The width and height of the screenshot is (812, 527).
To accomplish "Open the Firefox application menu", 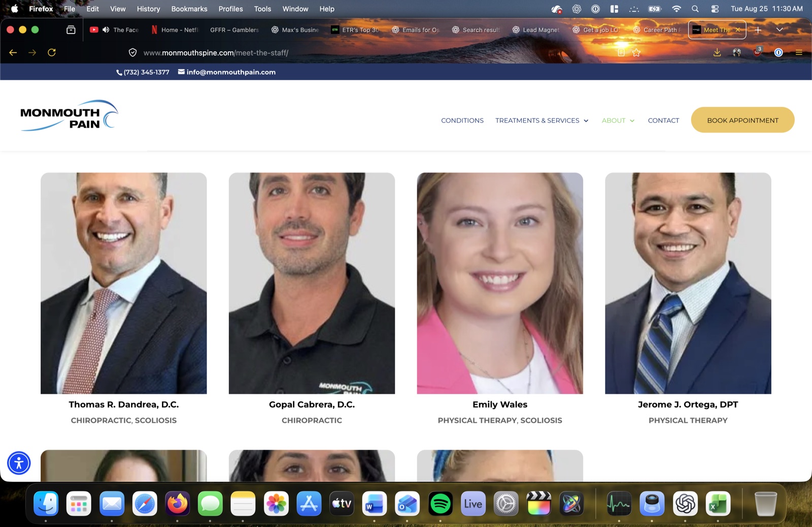I will 799,53.
